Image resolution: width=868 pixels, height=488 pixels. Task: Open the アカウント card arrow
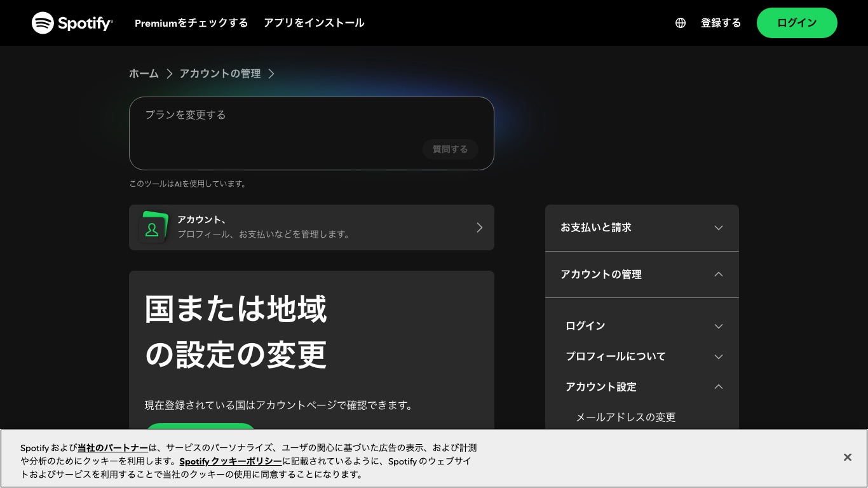point(480,227)
